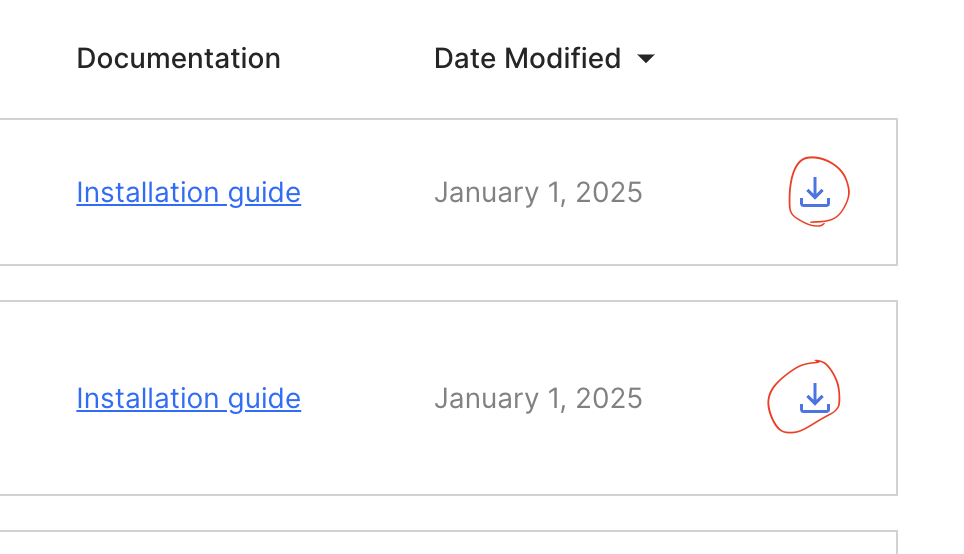Click the red-circled download icon in the top row
Viewport: 964px width, 554px height.
pos(815,191)
